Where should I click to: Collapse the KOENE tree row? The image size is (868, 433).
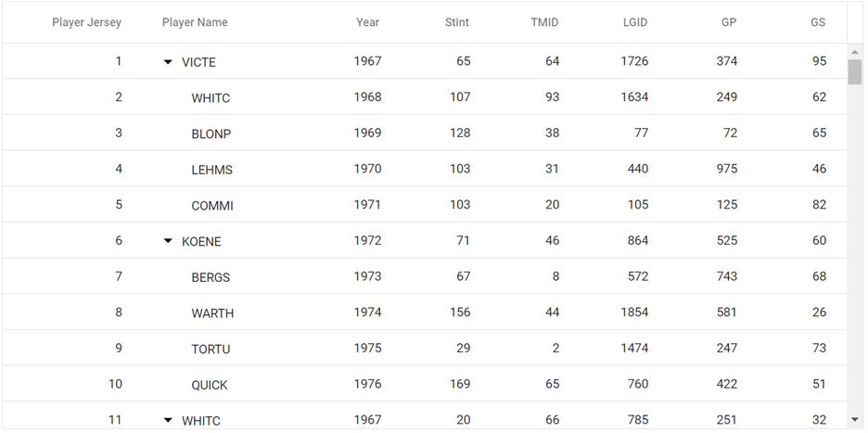point(168,241)
